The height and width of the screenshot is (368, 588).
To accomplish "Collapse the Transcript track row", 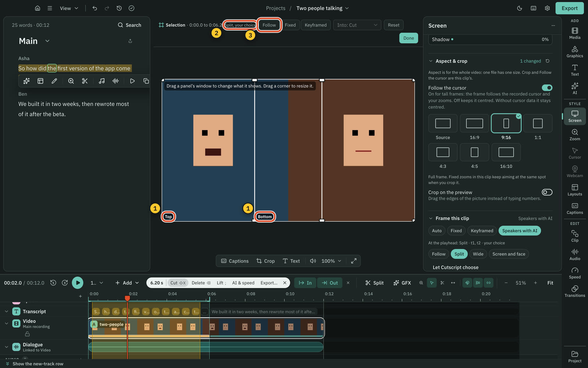I will point(6,311).
